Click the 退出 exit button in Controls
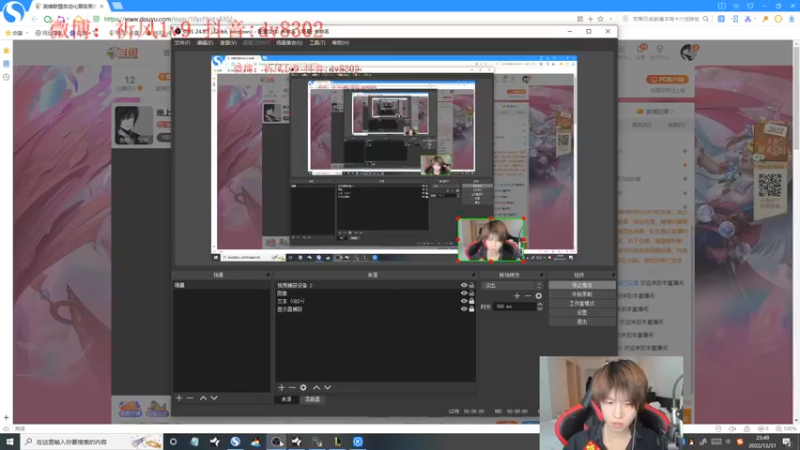 tap(582, 321)
